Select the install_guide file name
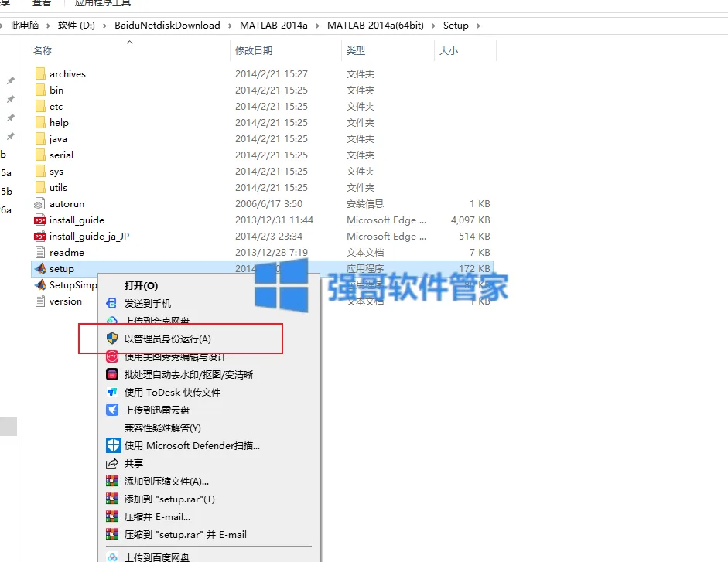The image size is (728, 562). [77, 220]
